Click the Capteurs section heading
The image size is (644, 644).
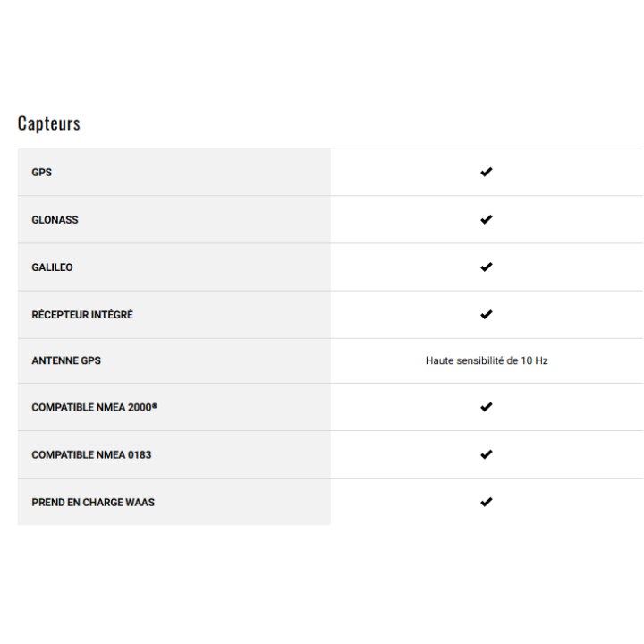pyautogui.click(x=49, y=123)
